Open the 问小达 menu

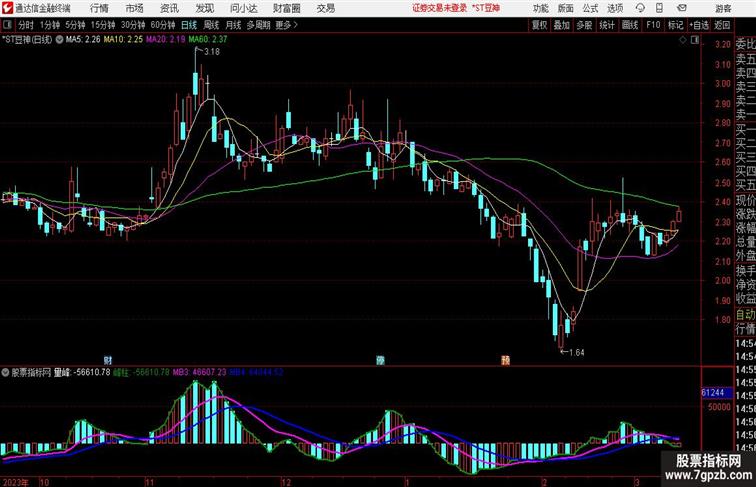(x=243, y=8)
